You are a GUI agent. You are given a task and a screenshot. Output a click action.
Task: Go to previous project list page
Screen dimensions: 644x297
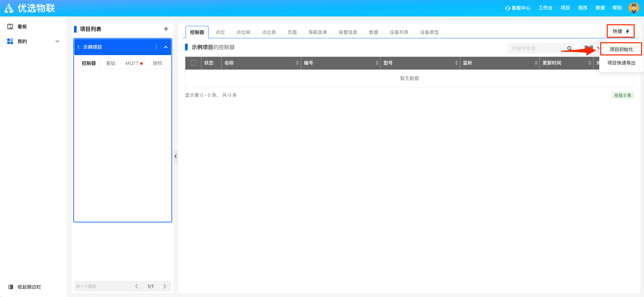[137, 286]
